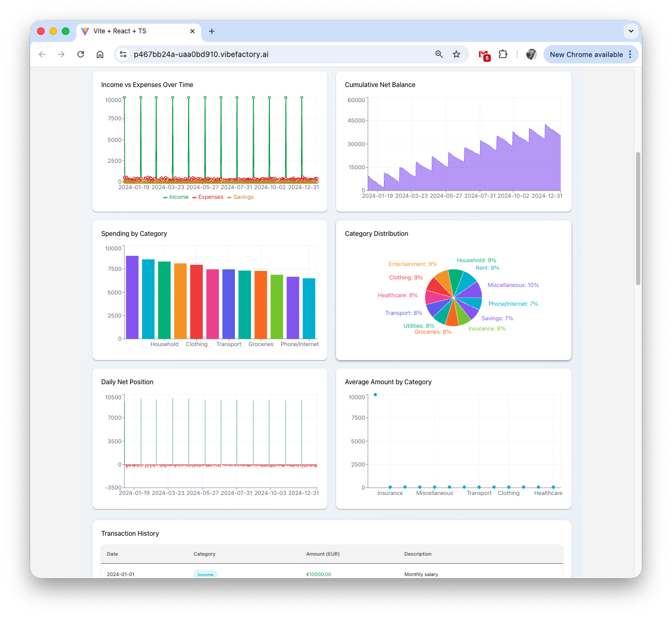Click the zoom magnifier icon in the address bar
Screen dimensions: 672x618
(439, 54)
